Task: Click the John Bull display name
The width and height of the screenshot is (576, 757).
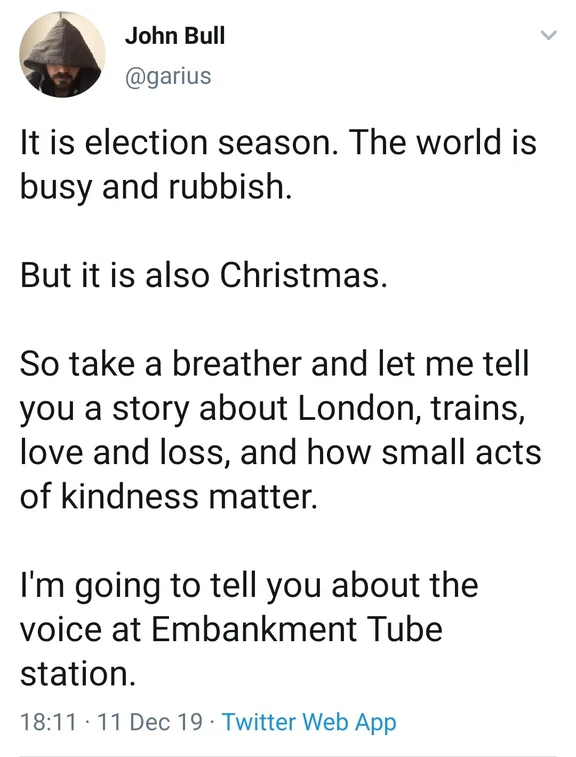Action: tap(175, 36)
